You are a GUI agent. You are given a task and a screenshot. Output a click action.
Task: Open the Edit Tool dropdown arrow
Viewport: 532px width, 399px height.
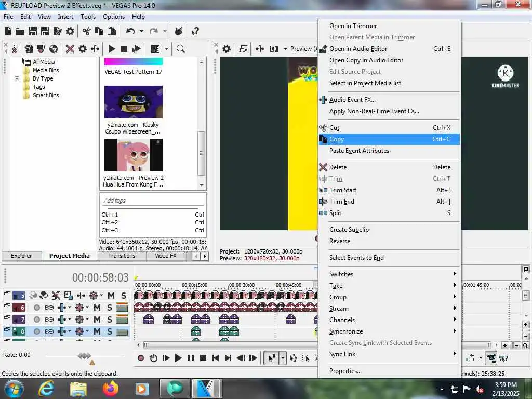283,358
